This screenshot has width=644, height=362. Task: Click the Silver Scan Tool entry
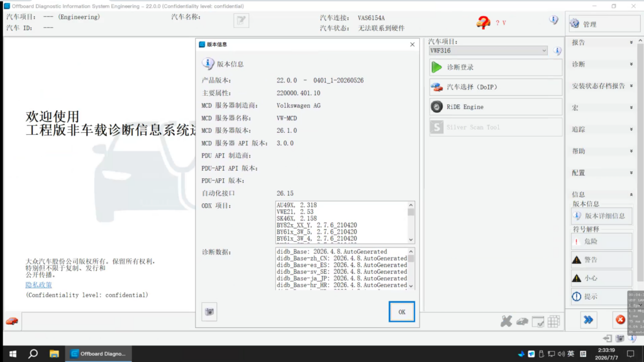pyautogui.click(x=496, y=128)
